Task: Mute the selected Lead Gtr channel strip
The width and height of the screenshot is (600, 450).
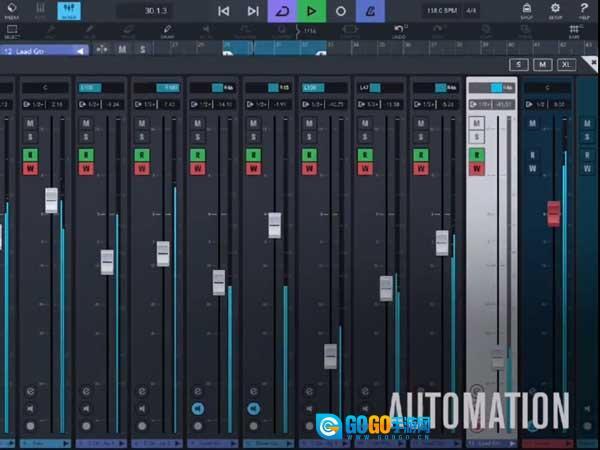Action: pos(477,123)
